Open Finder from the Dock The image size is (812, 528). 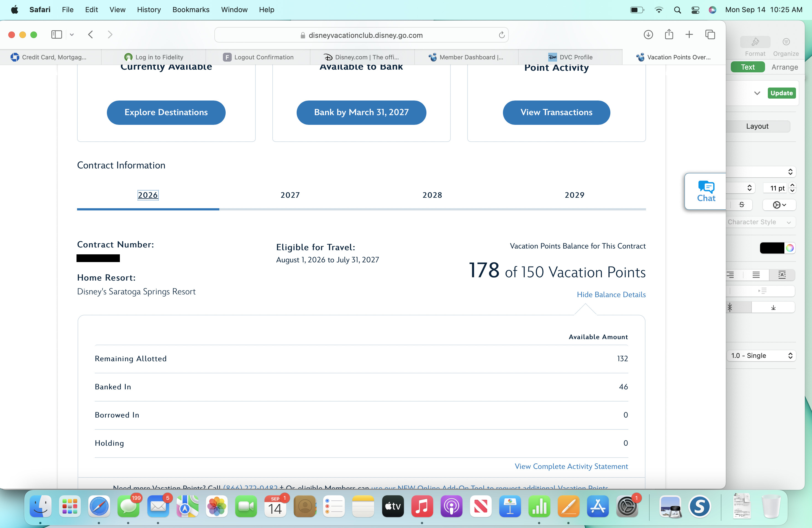pyautogui.click(x=41, y=506)
